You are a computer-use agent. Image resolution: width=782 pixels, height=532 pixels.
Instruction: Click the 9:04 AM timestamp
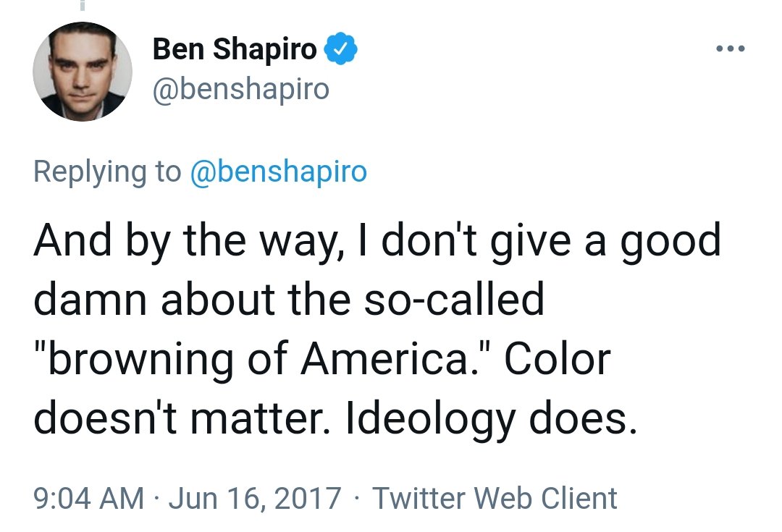[88, 499]
